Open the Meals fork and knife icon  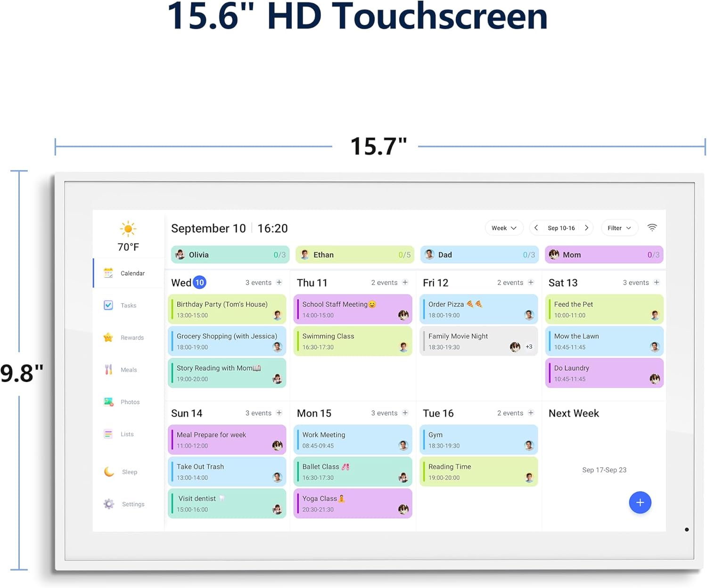(x=108, y=370)
